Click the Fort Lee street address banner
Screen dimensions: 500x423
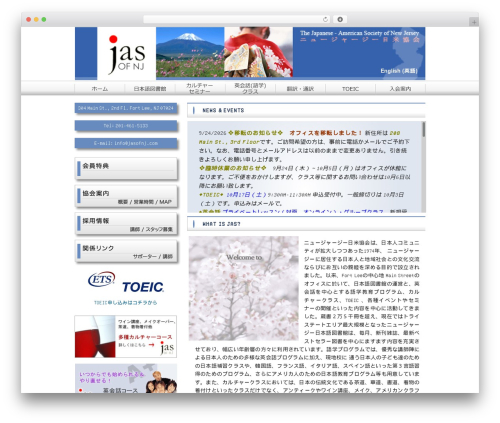coord(126,108)
